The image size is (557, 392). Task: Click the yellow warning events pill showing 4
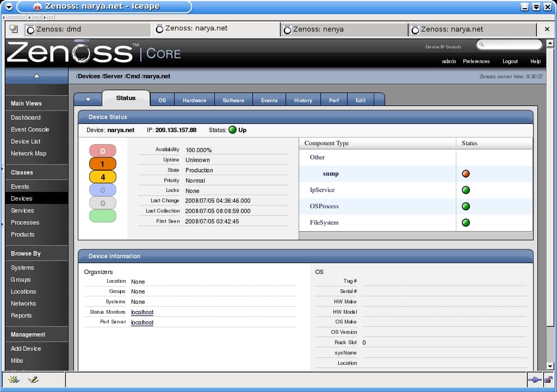click(103, 177)
